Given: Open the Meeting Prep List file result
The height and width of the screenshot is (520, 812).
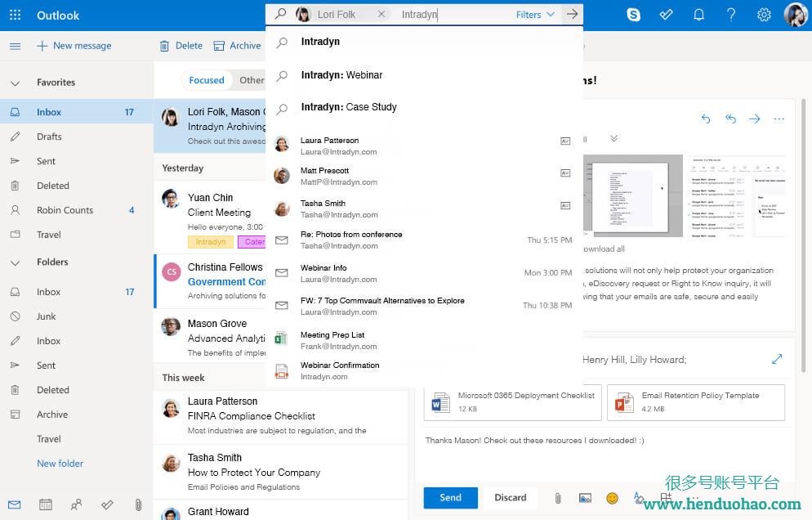Looking at the screenshot, I should tap(424, 341).
